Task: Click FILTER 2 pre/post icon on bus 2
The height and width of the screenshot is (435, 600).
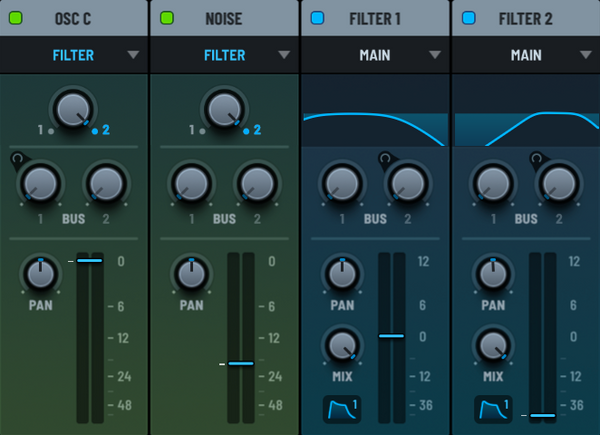Action: coord(536,157)
